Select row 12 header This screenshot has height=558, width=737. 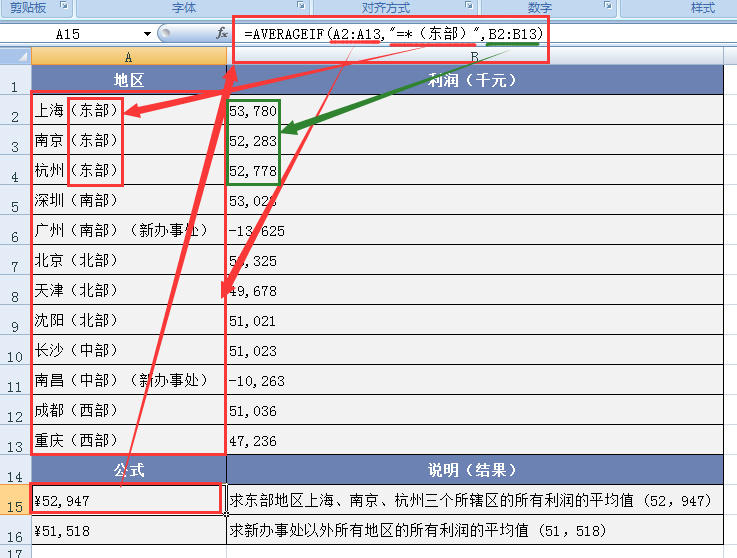point(15,410)
